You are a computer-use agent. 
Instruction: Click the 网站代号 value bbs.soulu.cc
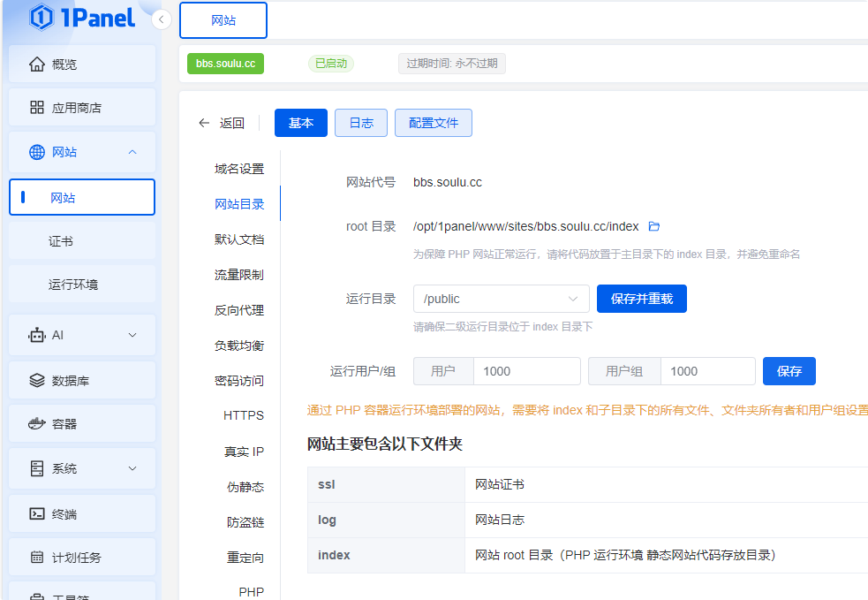click(448, 182)
